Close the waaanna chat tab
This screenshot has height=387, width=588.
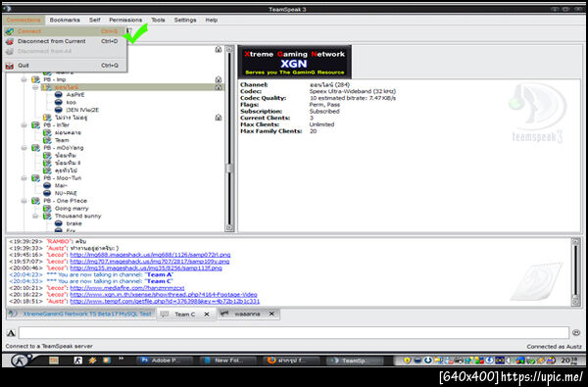pos(271,314)
